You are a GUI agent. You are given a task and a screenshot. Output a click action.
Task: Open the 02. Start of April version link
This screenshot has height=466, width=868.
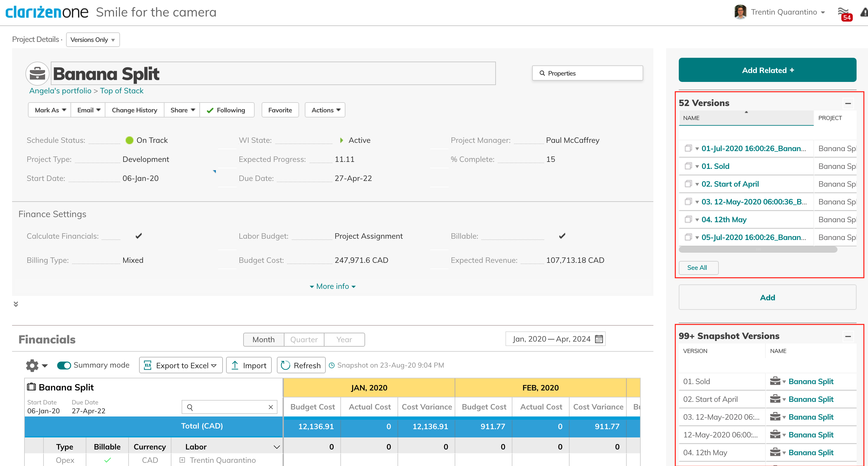coord(730,184)
